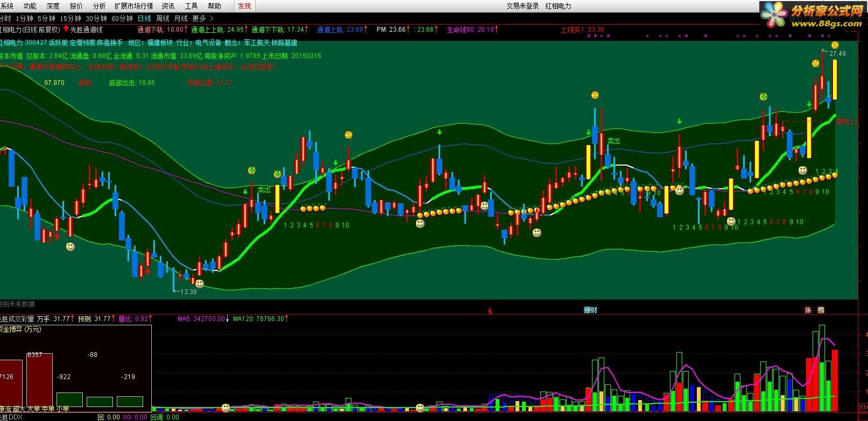Open the 报价 menu
The image size is (868, 421).
[x=76, y=6]
